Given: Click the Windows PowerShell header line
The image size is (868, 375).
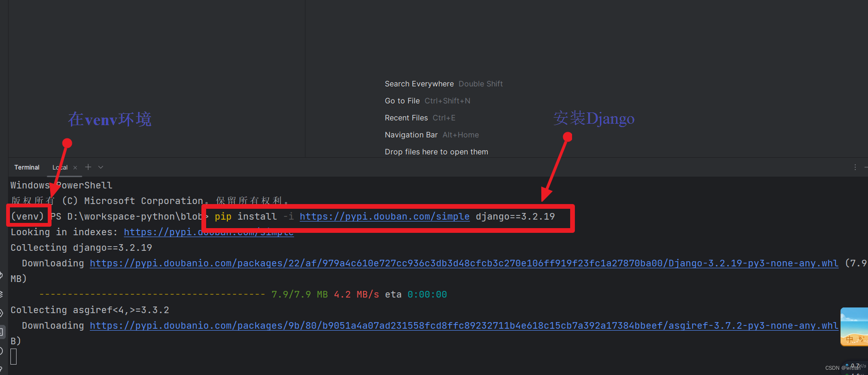Looking at the screenshot, I should (61, 185).
